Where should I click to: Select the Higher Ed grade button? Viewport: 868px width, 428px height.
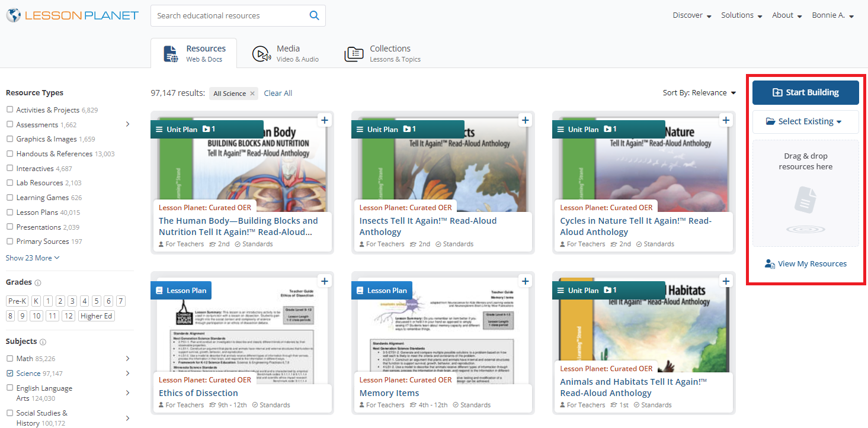(96, 316)
